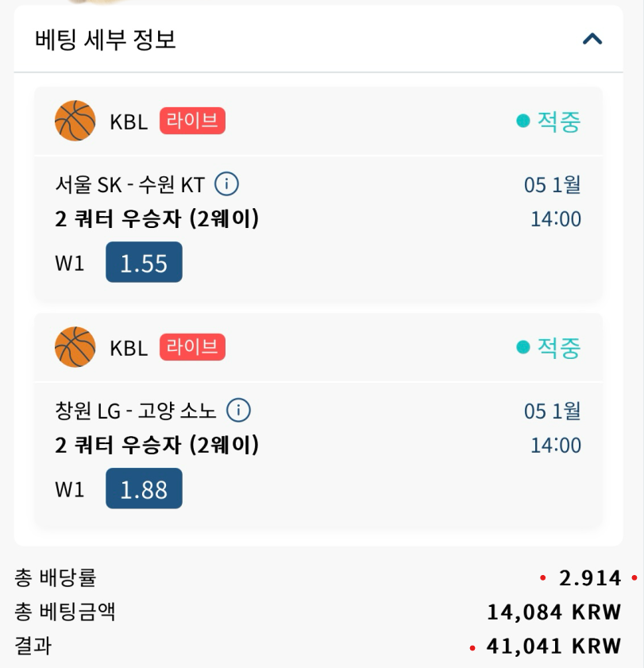
Task: Click first KBL league label
Action: [129, 122]
